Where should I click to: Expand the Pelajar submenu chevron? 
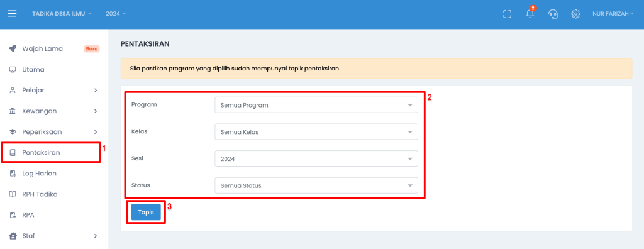point(96,91)
